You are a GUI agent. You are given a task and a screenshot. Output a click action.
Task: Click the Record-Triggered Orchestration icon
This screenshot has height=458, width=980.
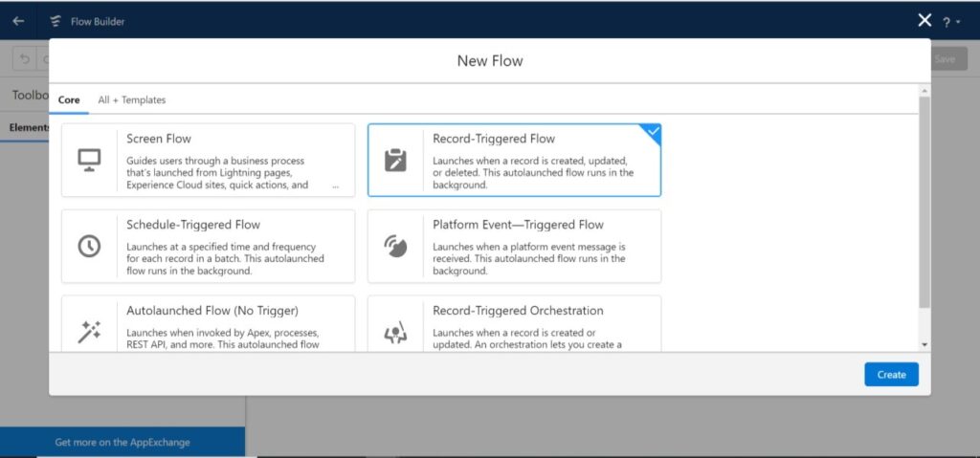point(394,332)
